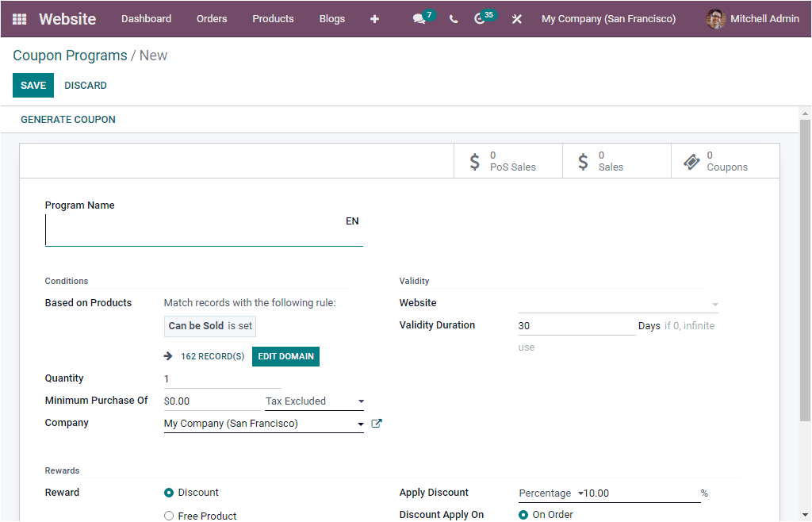Select the Free Product reward option
Viewport: 812px width, 522px height.
pyautogui.click(x=168, y=515)
